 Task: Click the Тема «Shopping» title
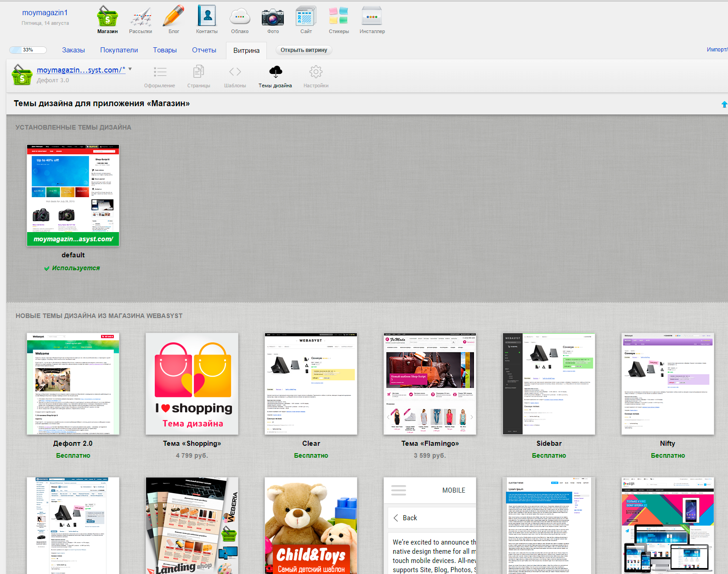click(192, 443)
